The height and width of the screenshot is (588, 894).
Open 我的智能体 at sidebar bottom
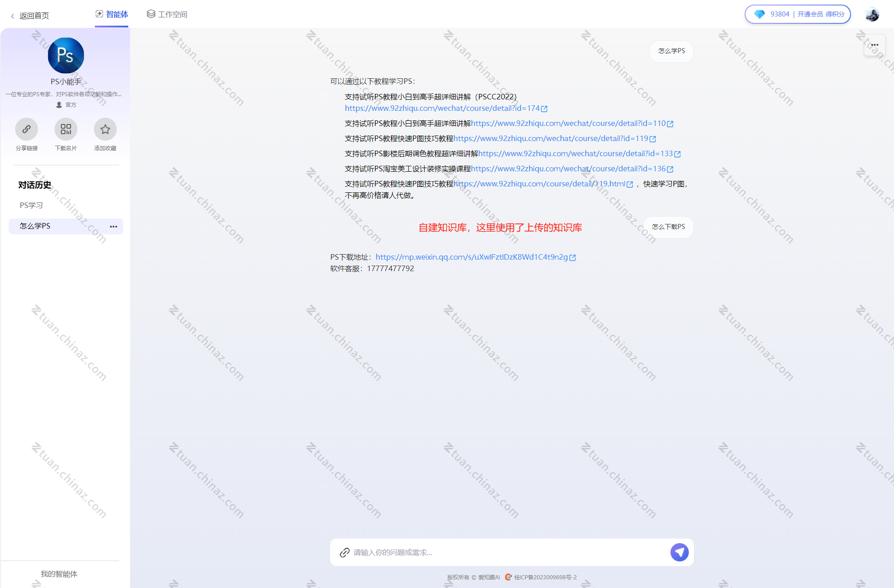[59, 574]
